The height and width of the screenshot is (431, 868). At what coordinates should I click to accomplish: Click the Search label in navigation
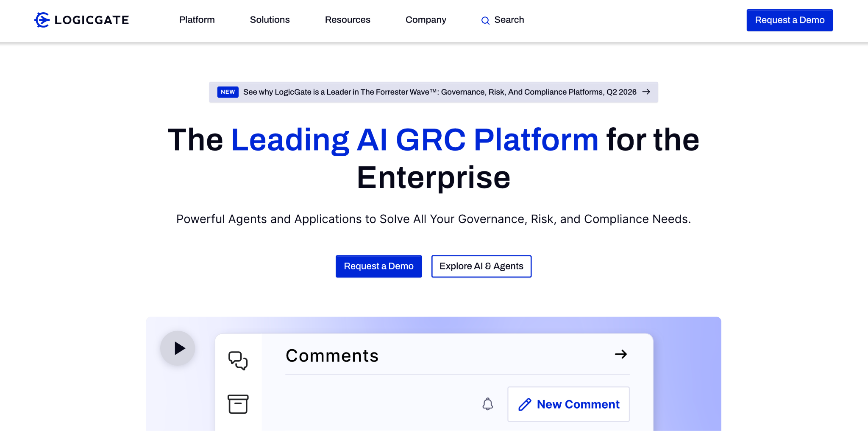tap(509, 20)
